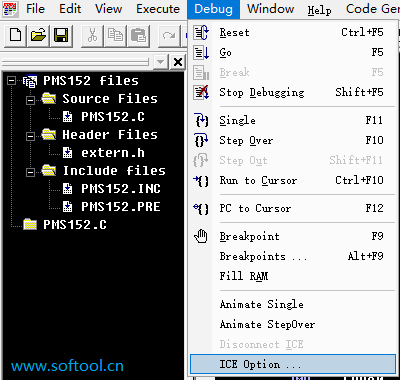Select PMS152.PRE in the tree
The image size is (400, 380).
(121, 207)
